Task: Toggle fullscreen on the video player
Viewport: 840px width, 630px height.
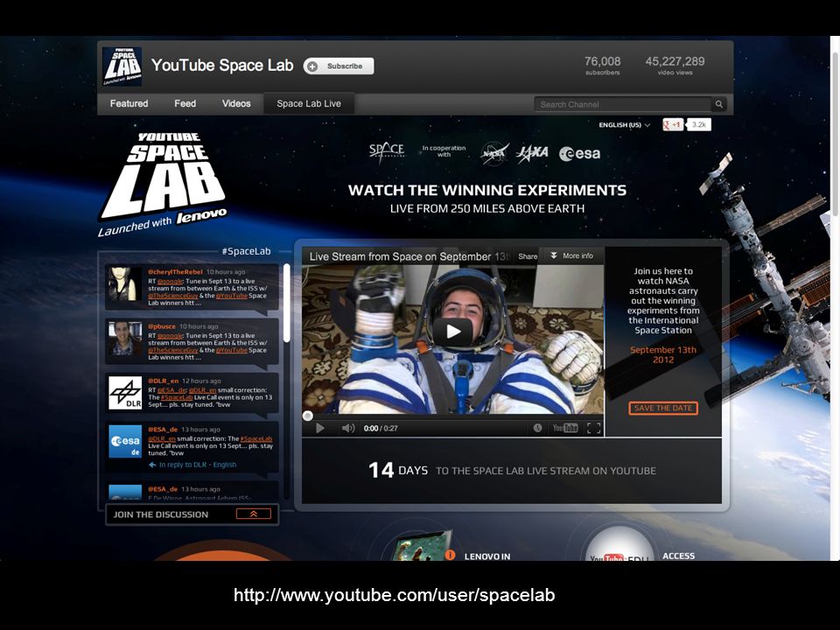Action: pos(593,428)
